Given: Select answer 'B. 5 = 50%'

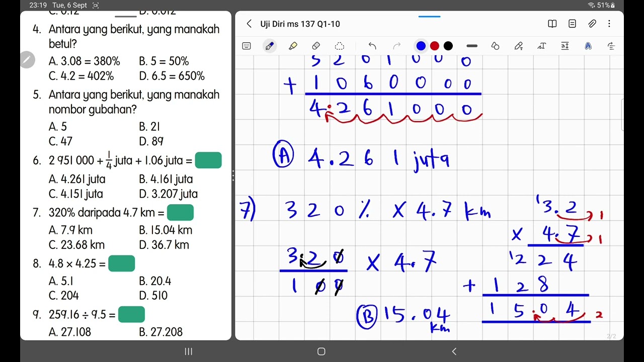Looking at the screenshot, I should point(164,61).
